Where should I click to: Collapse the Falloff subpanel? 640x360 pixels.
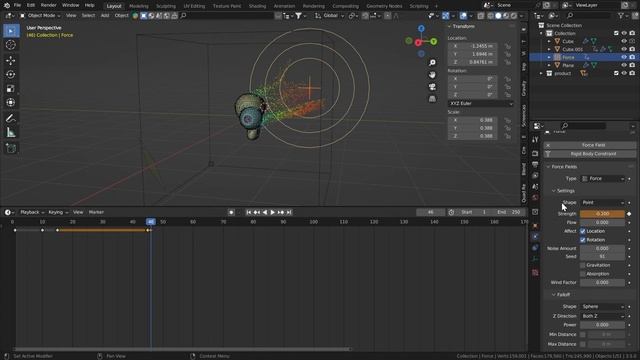pos(554,295)
